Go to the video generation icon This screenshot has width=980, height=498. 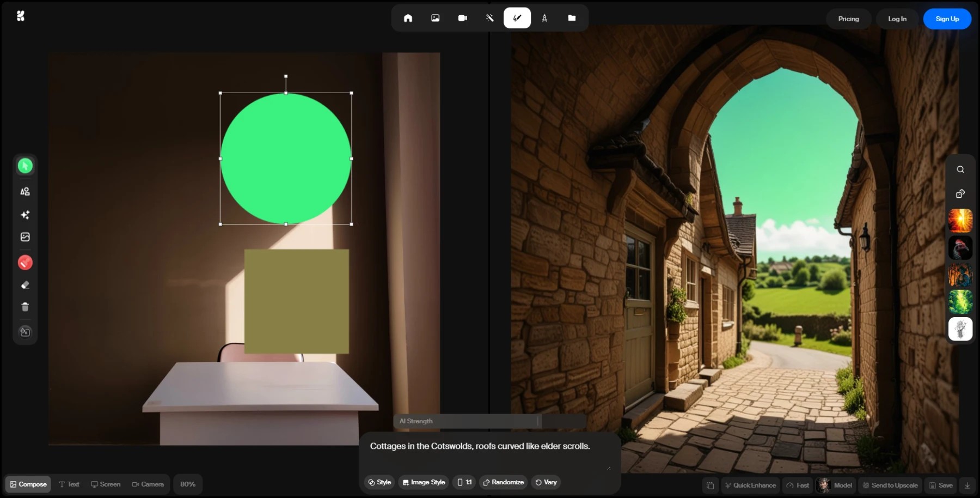pyautogui.click(x=462, y=18)
